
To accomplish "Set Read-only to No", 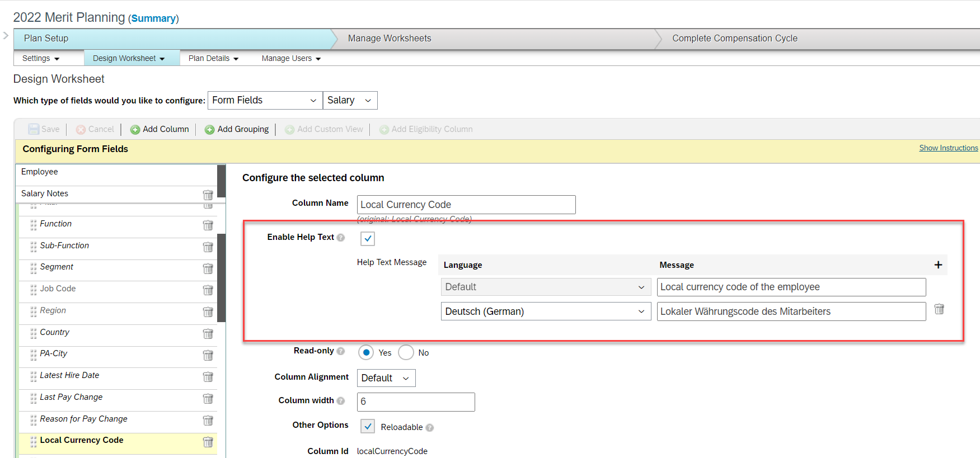I will point(406,353).
